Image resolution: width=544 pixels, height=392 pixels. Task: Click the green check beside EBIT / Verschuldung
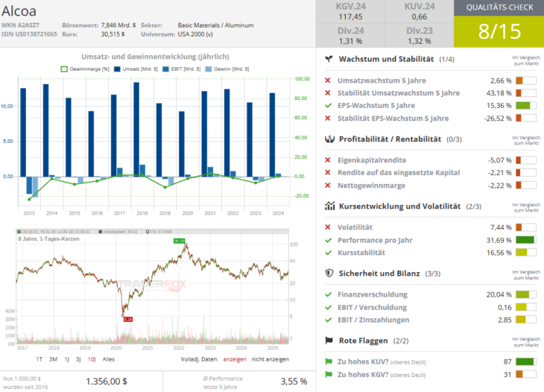[x=328, y=307]
